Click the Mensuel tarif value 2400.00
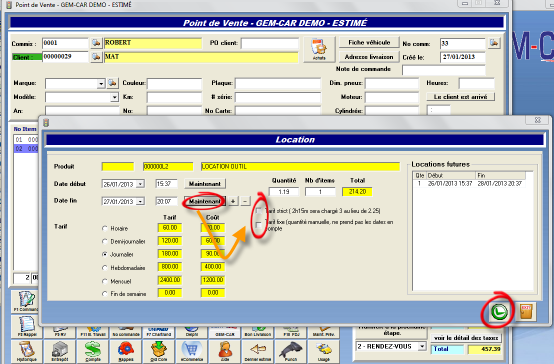 tap(170, 280)
